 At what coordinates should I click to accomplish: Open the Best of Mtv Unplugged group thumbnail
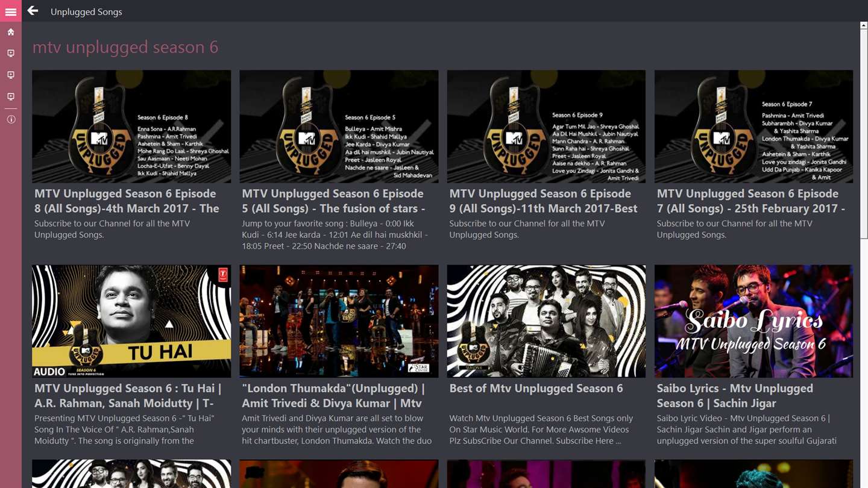click(546, 321)
